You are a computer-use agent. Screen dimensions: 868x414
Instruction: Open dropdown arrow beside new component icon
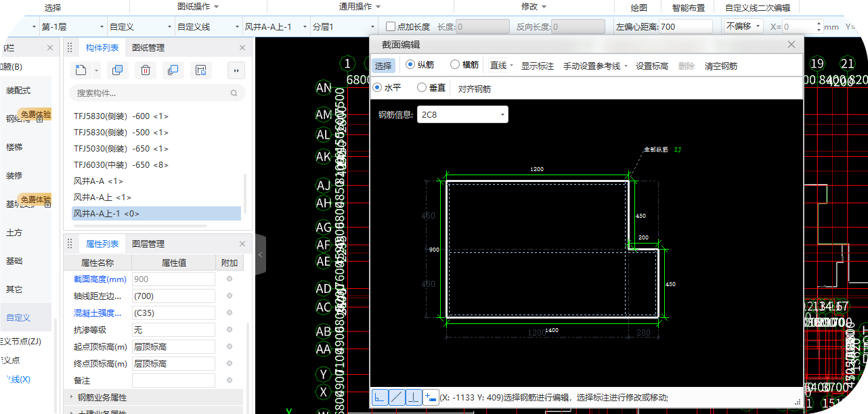point(97,70)
